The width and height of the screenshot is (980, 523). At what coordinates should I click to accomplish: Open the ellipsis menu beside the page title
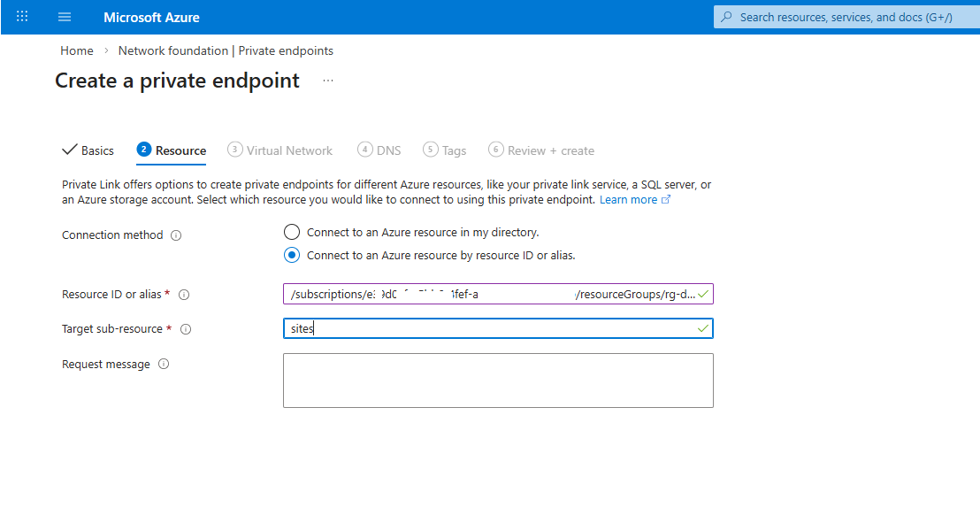coord(327,80)
